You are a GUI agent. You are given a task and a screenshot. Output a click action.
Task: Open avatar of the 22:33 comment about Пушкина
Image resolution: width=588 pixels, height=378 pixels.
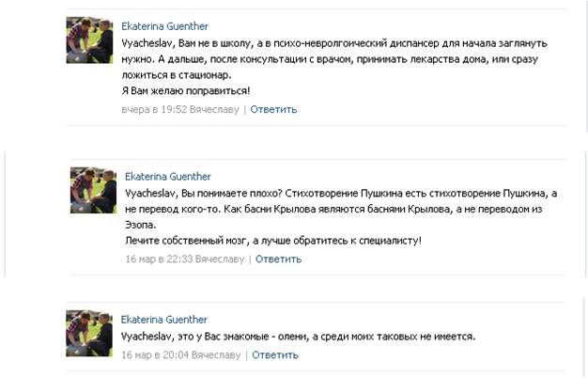click(x=93, y=190)
